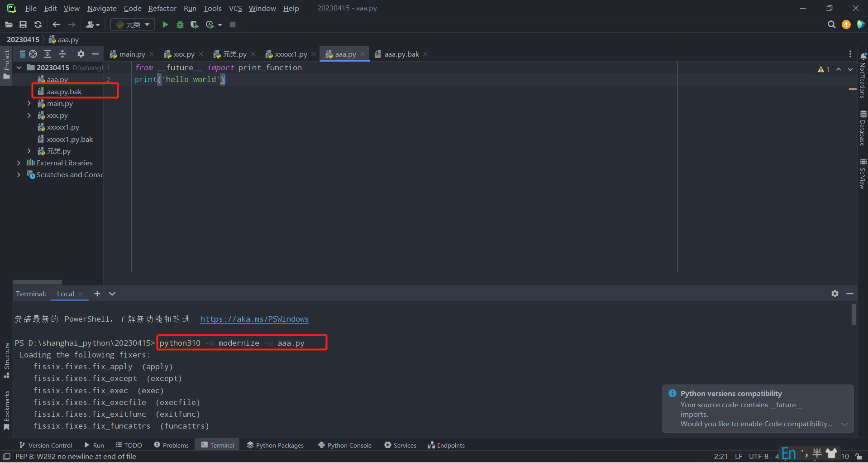Open the Refactor menu
Screen dimensions: 868x463
click(162, 8)
